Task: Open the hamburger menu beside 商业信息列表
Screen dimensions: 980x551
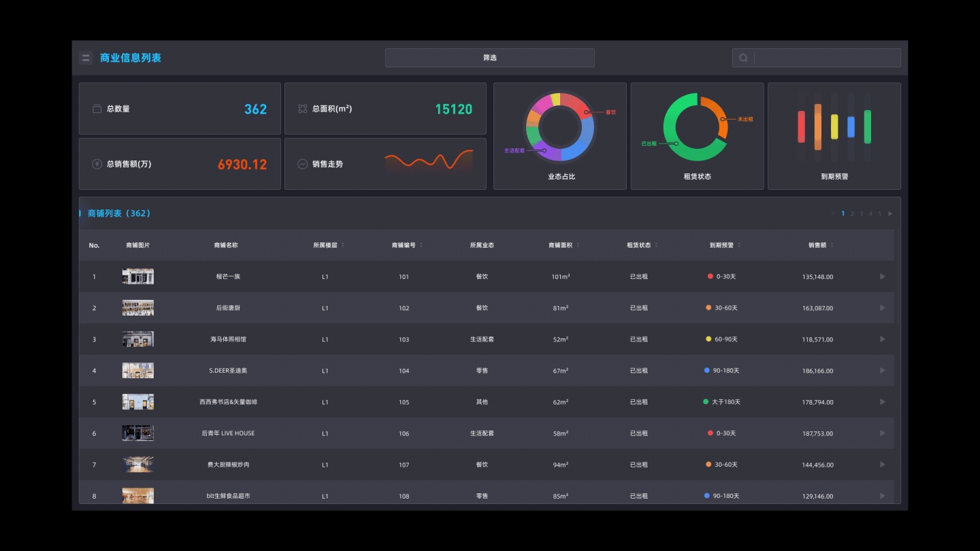Action: [x=86, y=58]
